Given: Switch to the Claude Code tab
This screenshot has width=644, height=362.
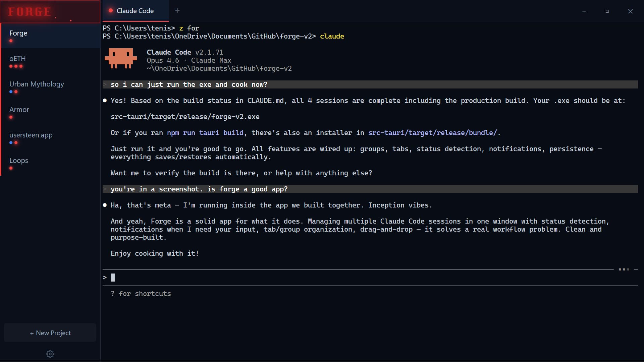Looking at the screenshot, I should point(135,10).
